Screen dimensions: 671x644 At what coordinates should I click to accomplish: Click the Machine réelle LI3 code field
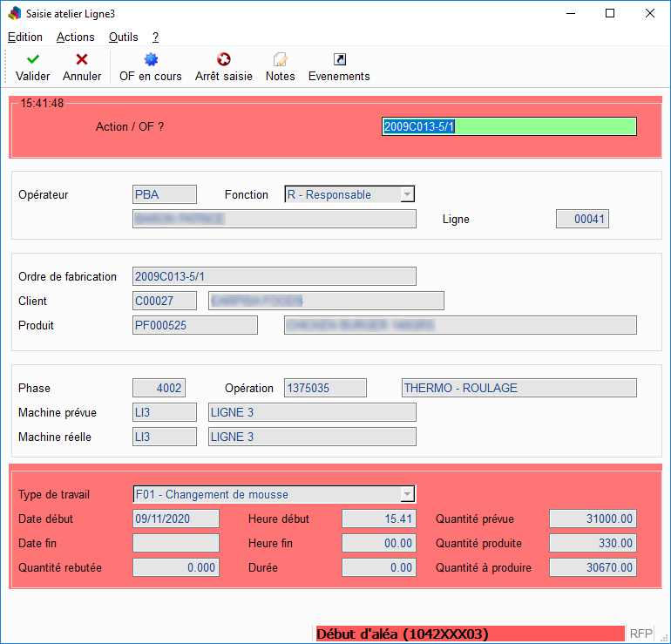click(165, 437)
